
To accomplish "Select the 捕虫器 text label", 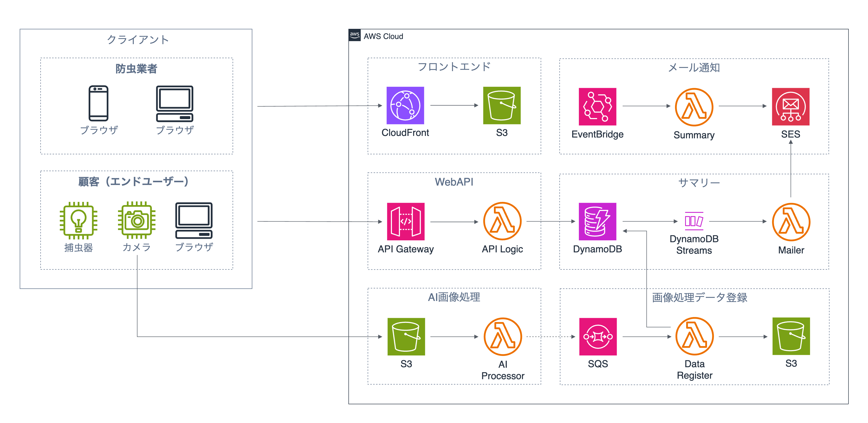I will [78, 248].
